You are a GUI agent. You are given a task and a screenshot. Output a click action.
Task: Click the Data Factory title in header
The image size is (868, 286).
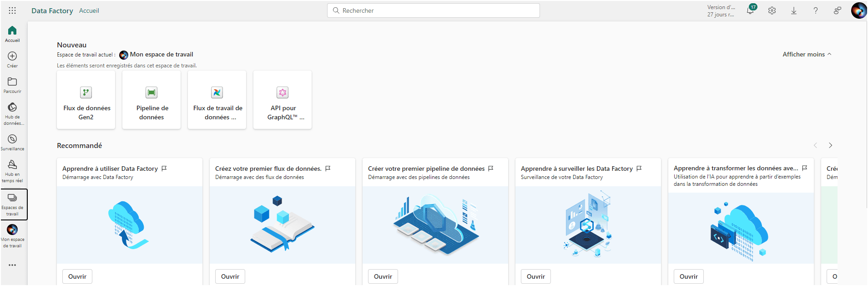[x=52, y=10]
